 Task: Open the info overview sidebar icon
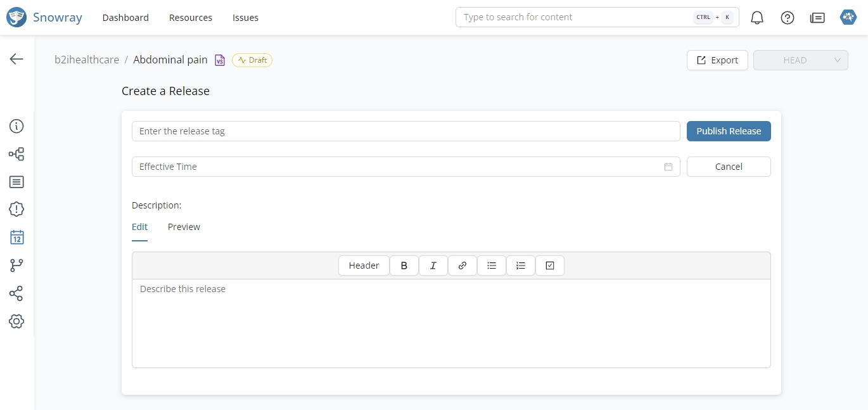(x=16, y=126)
